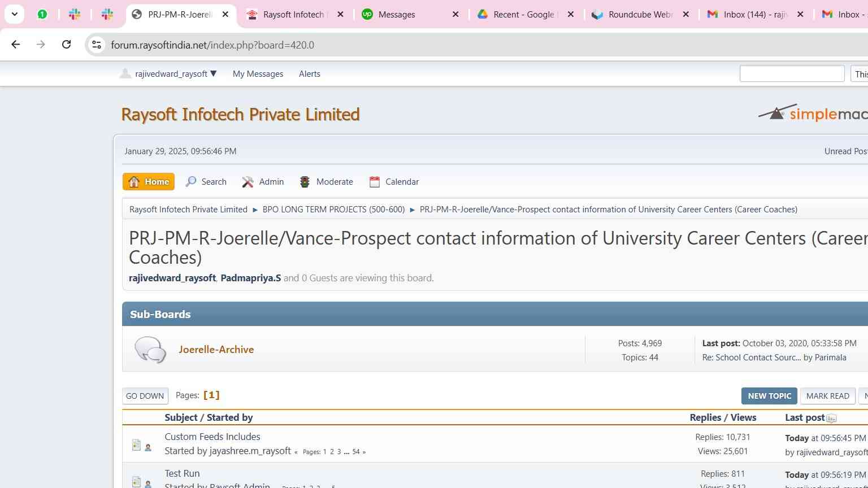Close the PRJ-PM-R-Joerelle browser tab

[x=225, y=14]
